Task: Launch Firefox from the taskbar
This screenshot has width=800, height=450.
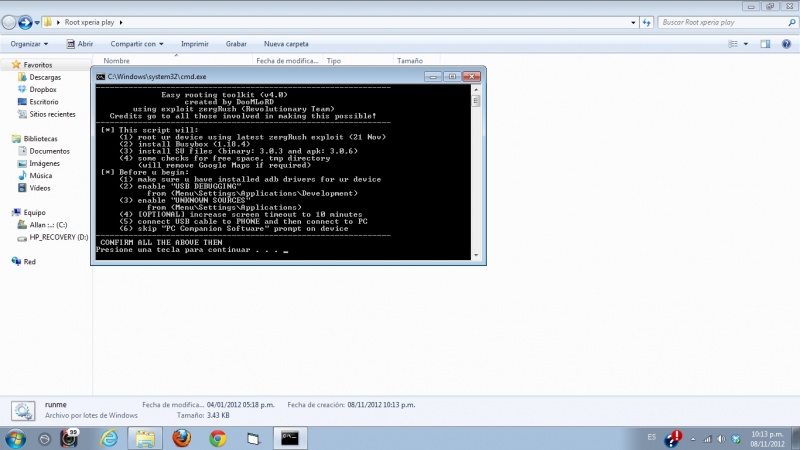Action: 181,438
